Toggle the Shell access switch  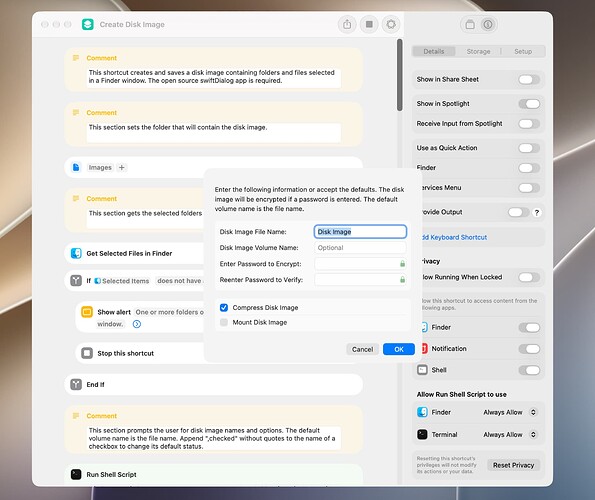[529, 370]
